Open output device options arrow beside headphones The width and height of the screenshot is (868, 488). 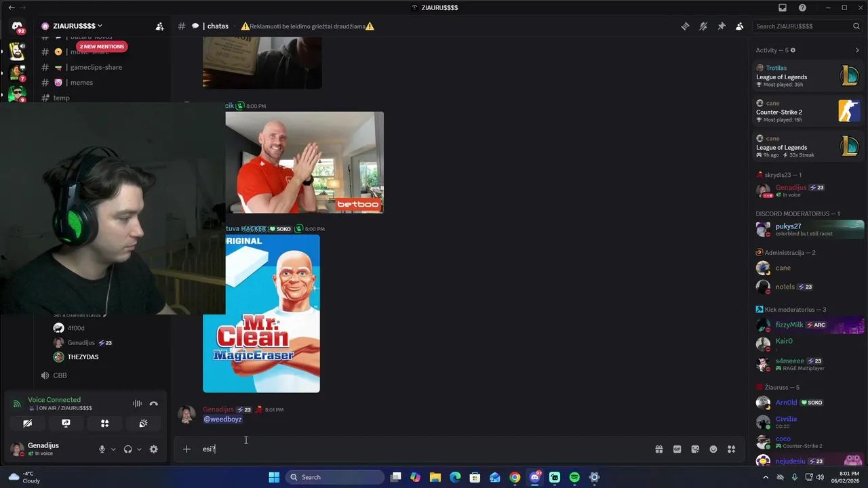(139, 449)
